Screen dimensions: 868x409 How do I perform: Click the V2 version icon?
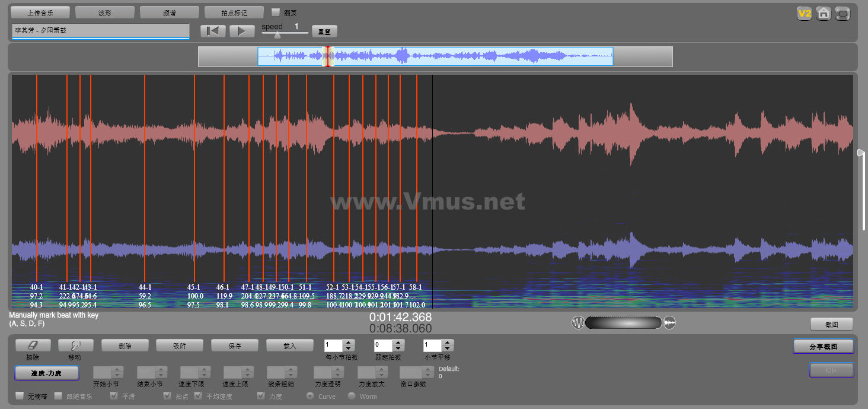804,14
